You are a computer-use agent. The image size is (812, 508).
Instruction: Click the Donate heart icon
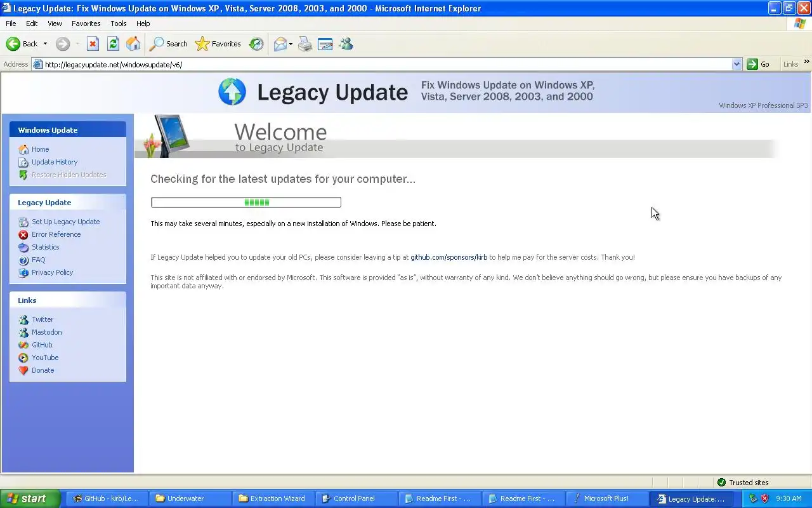[x=23, y=370]
